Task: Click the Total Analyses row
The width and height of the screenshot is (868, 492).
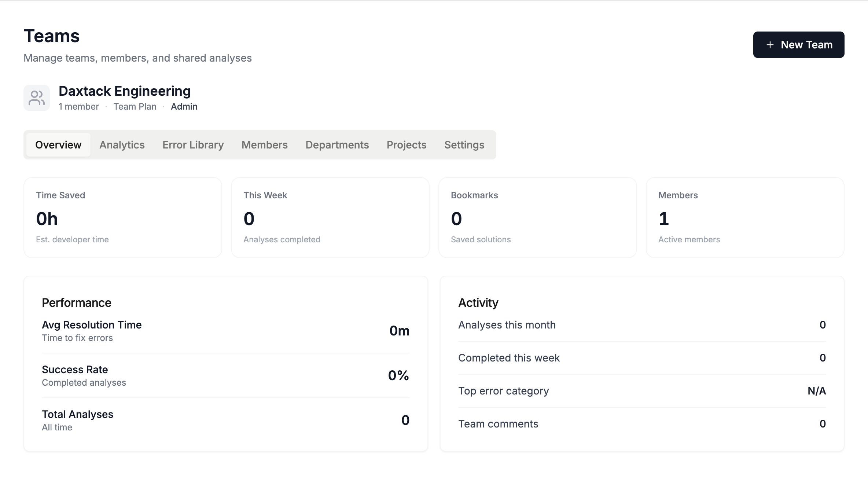Action: point(225,420)
